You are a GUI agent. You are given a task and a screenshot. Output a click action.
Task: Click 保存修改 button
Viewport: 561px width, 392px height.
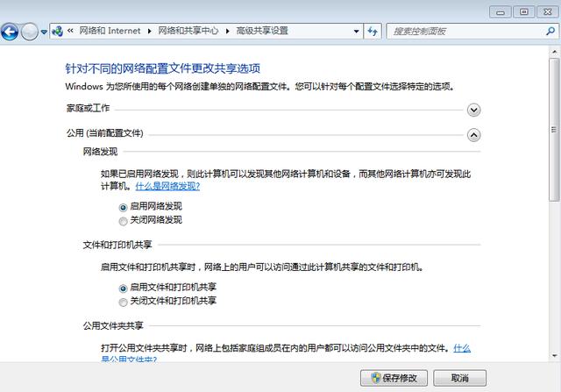pyautogui.click(x=394, y=378)
